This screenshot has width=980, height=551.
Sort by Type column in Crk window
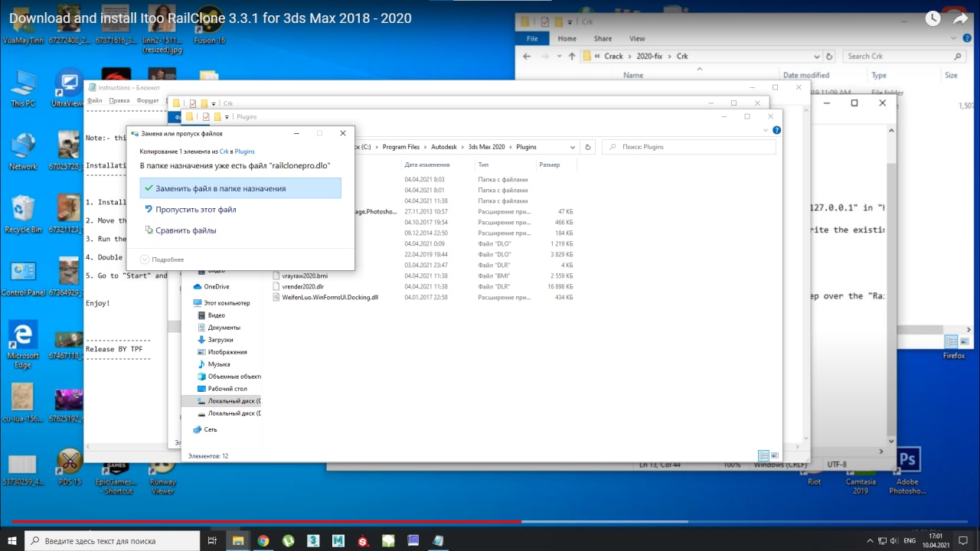(879, 75)
